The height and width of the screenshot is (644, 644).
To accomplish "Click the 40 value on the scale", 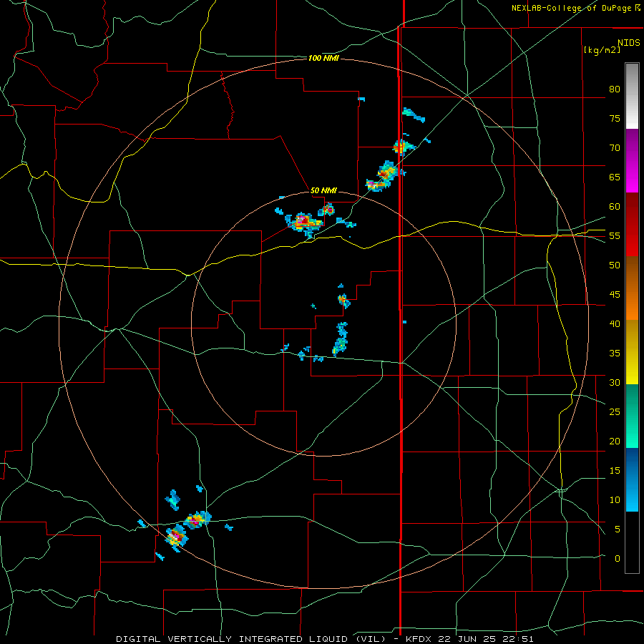I will point(615,323).
